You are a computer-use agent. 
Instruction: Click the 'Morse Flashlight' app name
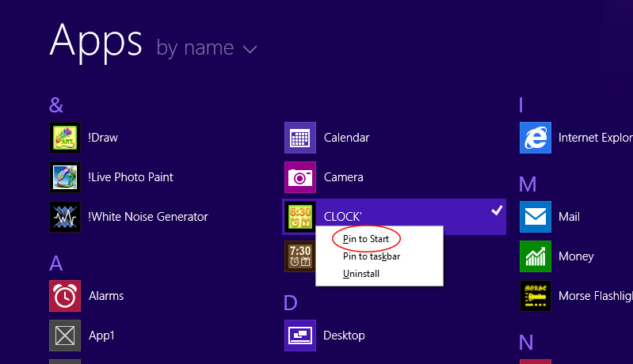click(x=596, y=296)
